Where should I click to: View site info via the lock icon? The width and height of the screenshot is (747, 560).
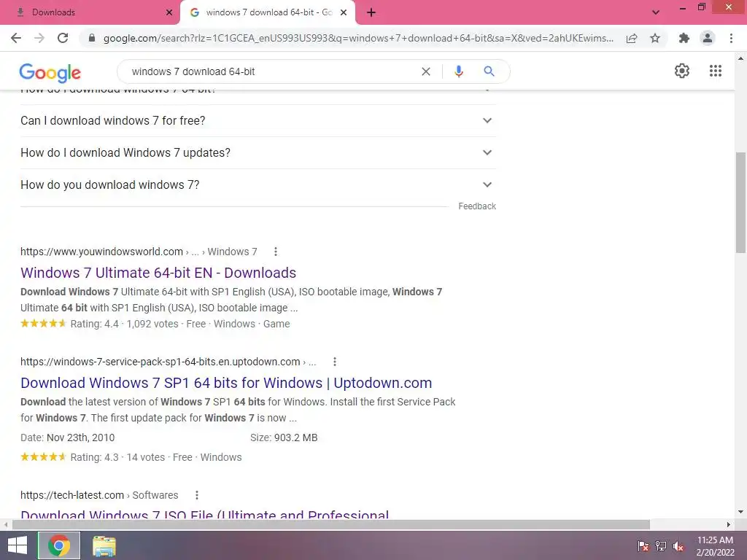point(92,38)
